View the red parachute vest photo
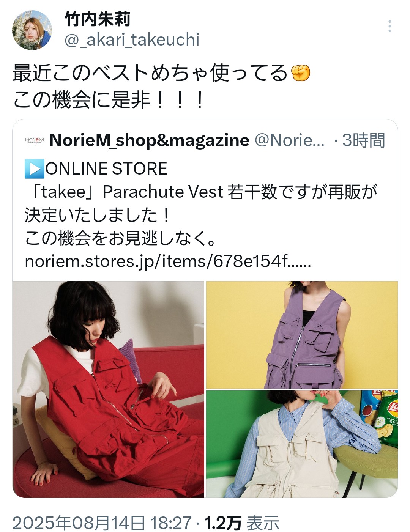Screen dimensions: 410x532 tap(108, 389)
